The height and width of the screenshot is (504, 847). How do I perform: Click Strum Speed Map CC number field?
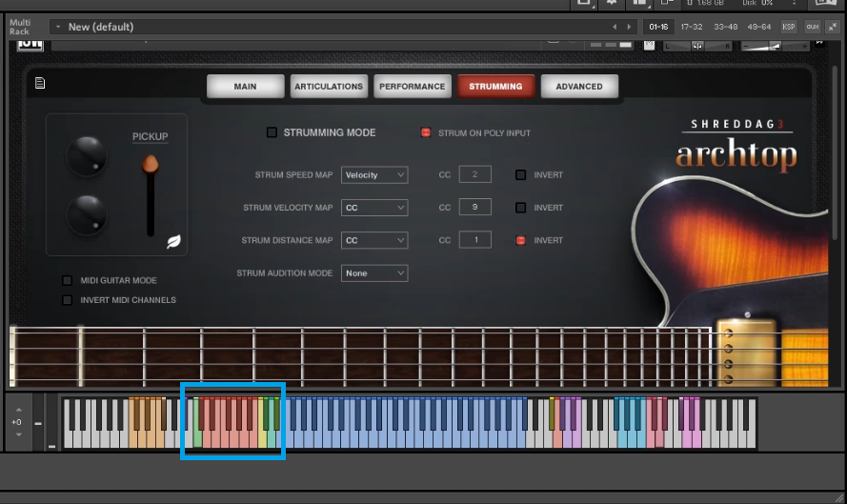point(474,174)
